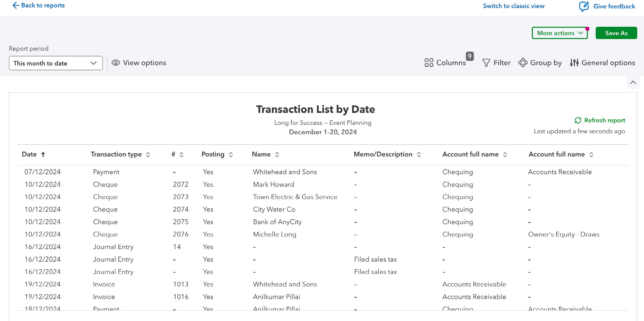Open the More actions dropdown
The image size is (644, 321).
(560, 33)
